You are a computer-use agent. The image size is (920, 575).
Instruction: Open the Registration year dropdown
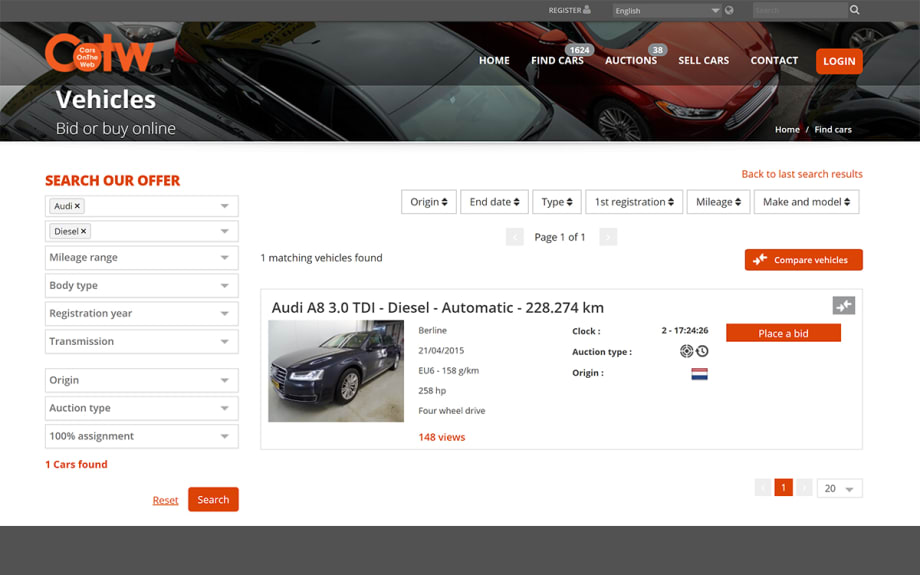point(141,313)
